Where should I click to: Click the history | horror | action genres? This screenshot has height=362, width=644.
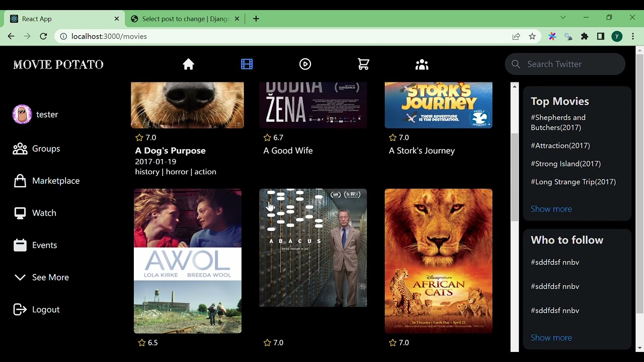tap(176, 171)
